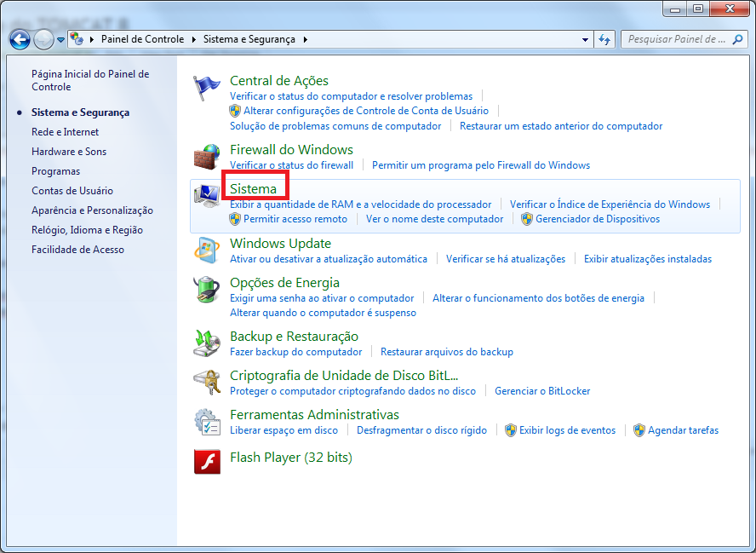
Task: Click Gerenciar o BitLocker link
Action: (542, 391)
